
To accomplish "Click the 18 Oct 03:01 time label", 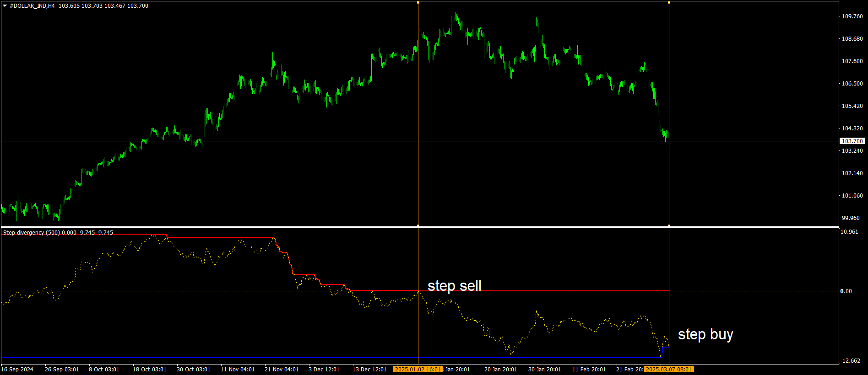I will [150, 370].
